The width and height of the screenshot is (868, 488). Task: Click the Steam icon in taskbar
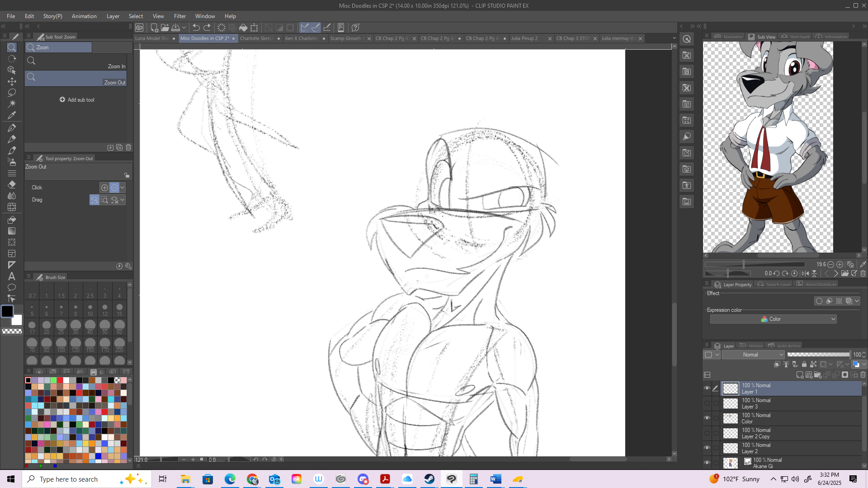[429, 479]
